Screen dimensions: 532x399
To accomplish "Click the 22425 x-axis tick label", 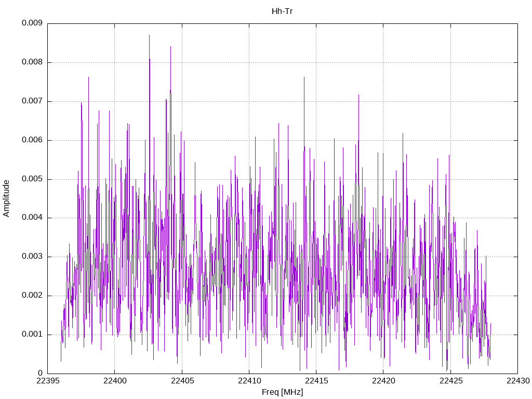I will (x=451, y=381).
